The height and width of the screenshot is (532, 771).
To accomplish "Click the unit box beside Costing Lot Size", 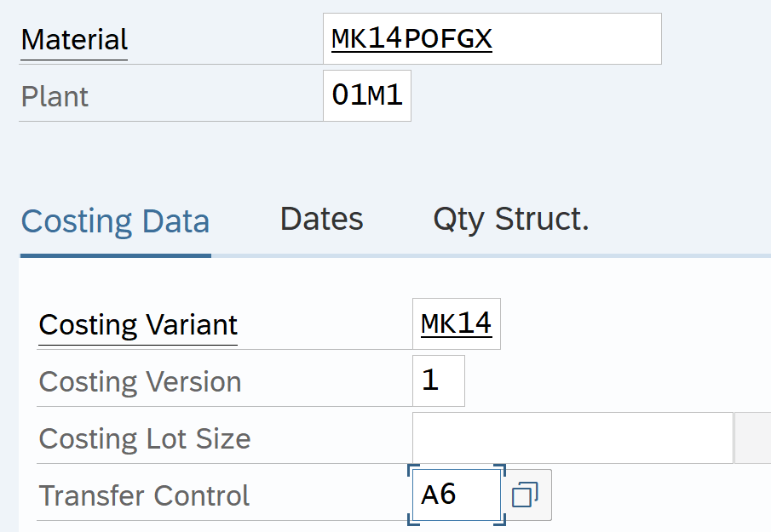I will coord(753,438).
